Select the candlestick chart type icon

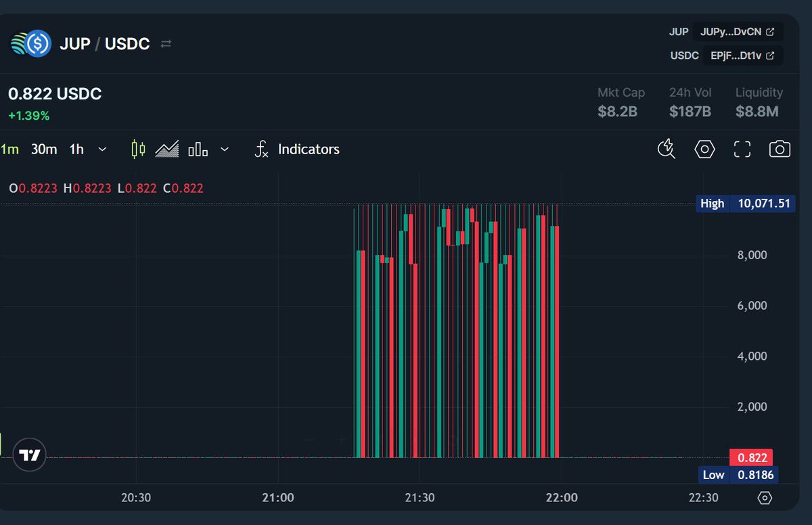[x=137, y=149]
